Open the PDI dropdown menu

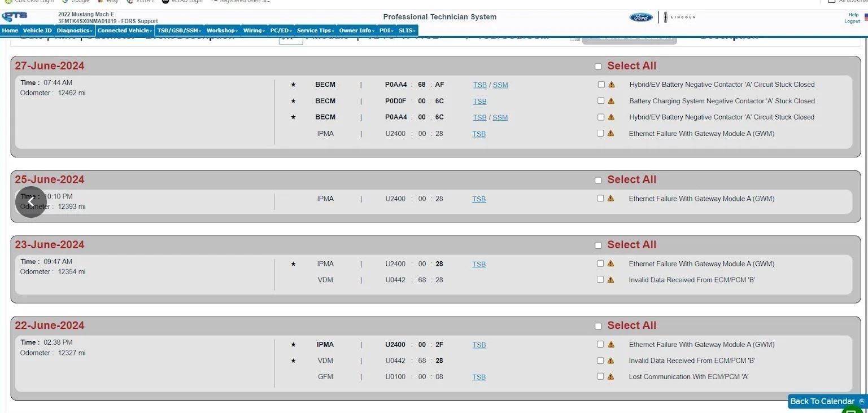point(387,30)
